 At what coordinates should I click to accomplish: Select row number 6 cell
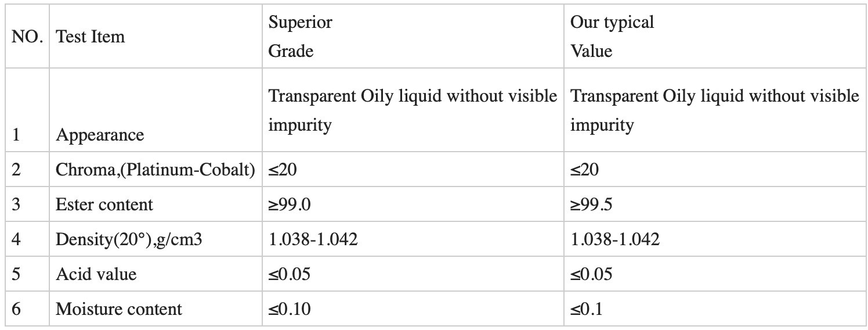click(x=16, y=309)
